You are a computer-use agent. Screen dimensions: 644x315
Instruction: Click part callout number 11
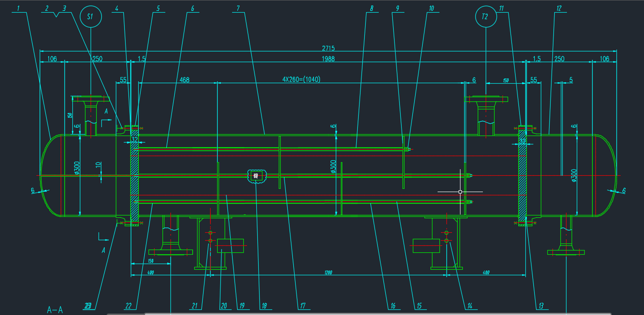pyautogui.click(x=501, y=8)
